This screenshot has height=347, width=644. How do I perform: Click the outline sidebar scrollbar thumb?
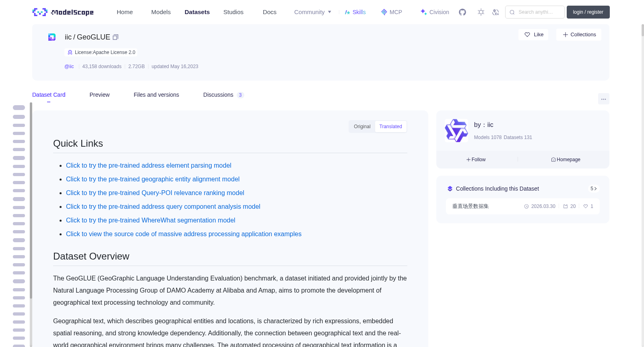(x=31, y=200)
